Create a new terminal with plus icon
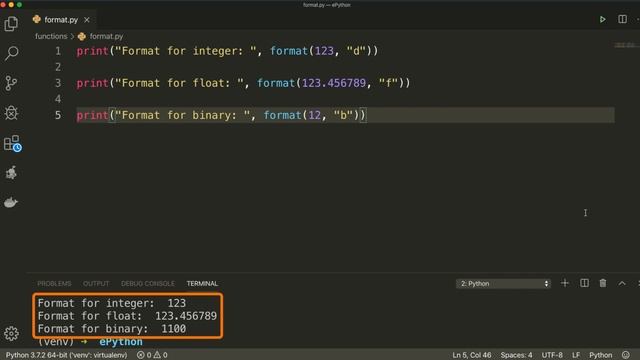640x360 pixels. [x=565, y=283]
